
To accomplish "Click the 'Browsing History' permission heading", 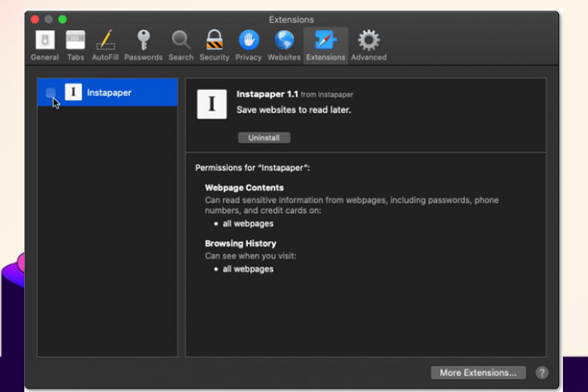I will click(241, 244).
